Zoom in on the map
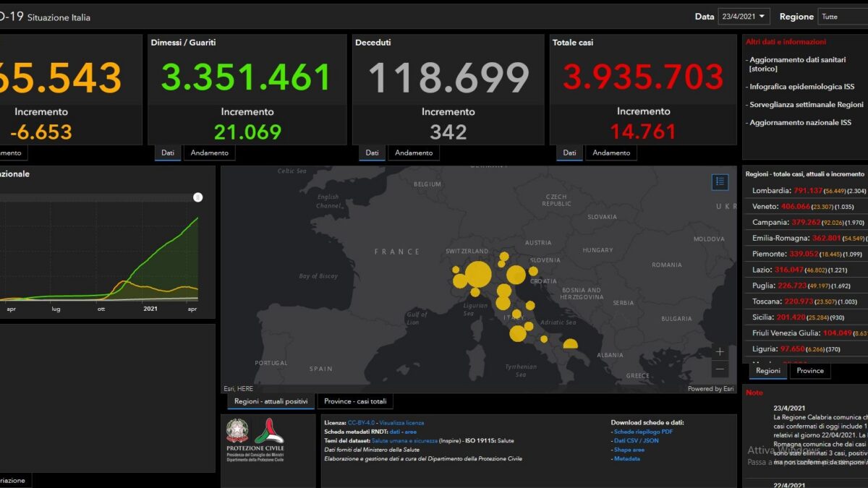This screenshot has width=868, height=488. pyautogui.click(x=720, y=352)
